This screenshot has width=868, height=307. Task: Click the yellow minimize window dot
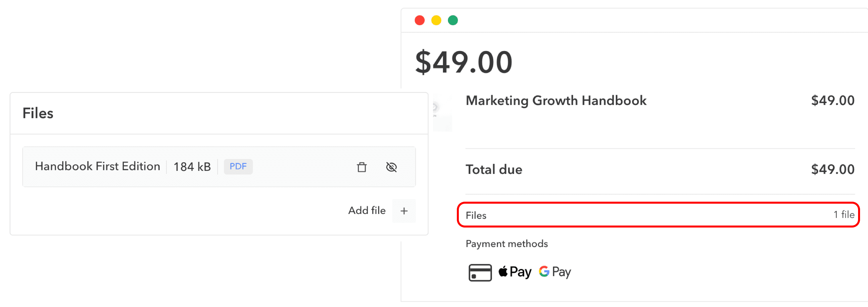(x=436, y=20)
